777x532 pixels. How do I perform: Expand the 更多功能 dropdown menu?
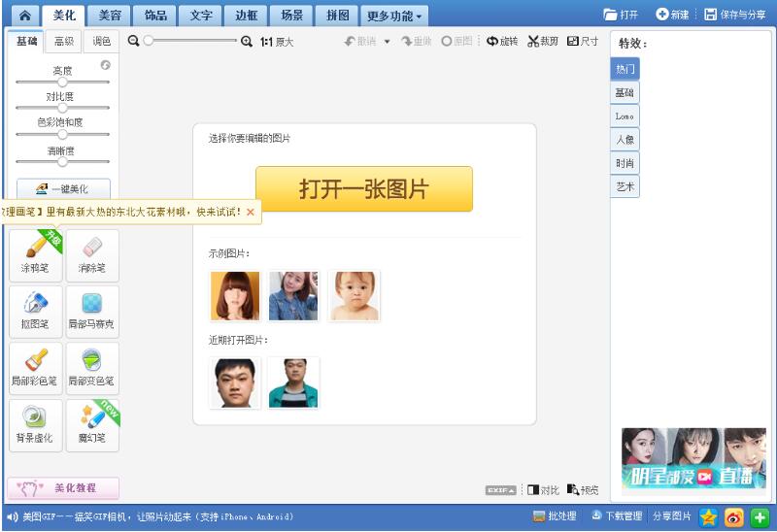pos(394,17)
